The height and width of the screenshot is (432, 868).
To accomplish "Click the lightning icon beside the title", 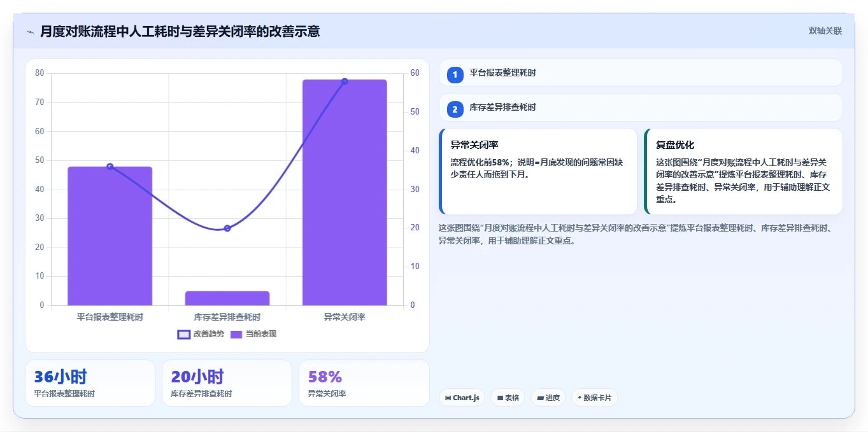I will [30, 31].
